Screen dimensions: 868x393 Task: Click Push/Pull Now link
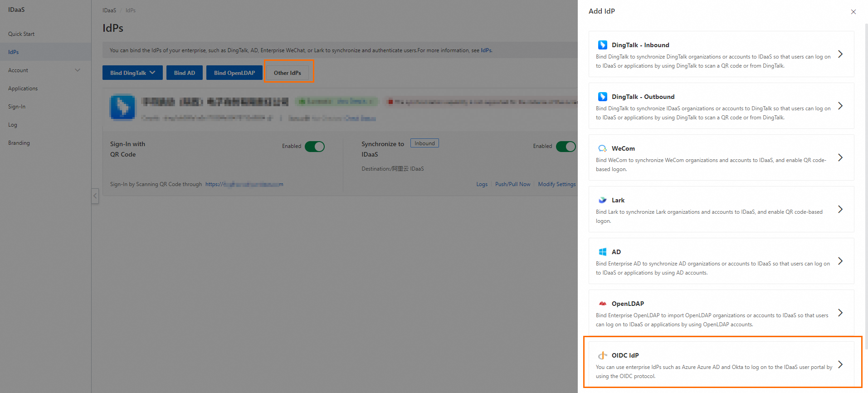[x=513, y=184]
